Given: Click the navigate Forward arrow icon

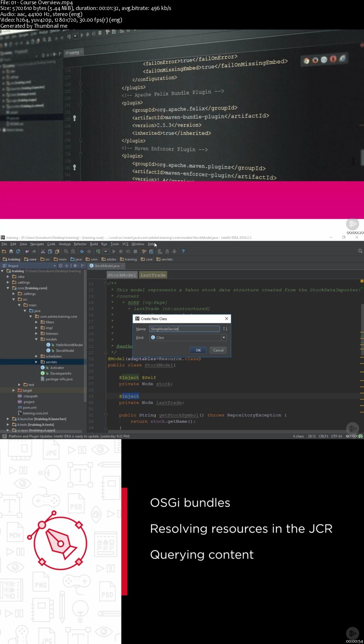Looking at the screenshot, I should (89, 251).
